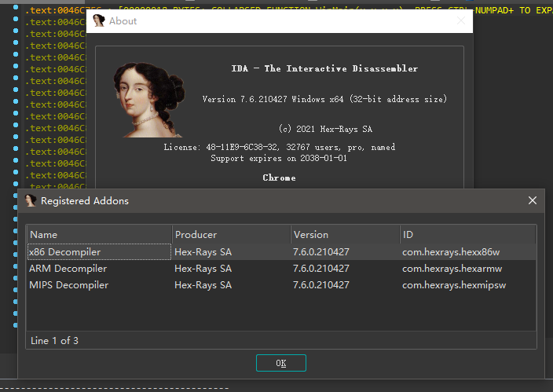553x392 pixels.
Task: Close the About window
Action: (460, 20)
